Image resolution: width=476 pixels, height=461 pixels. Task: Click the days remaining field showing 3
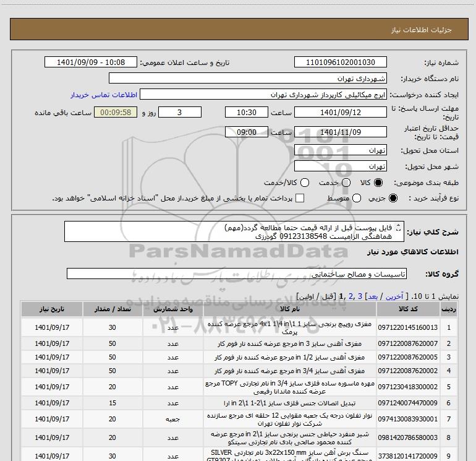[x=180, y=112]
